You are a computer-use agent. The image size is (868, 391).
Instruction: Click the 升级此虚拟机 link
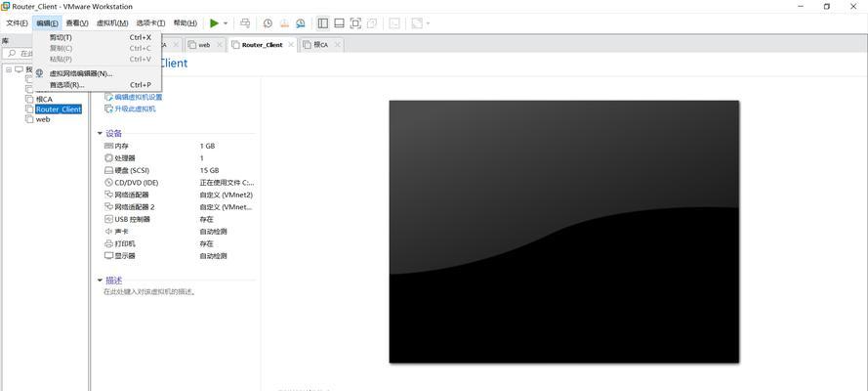pyautogui.click(x=135, y=109)
